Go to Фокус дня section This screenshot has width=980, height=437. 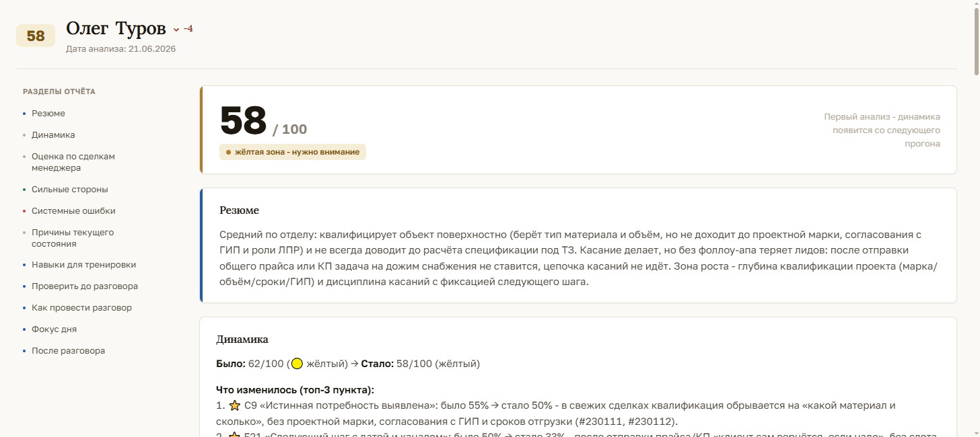pos(54,329)
